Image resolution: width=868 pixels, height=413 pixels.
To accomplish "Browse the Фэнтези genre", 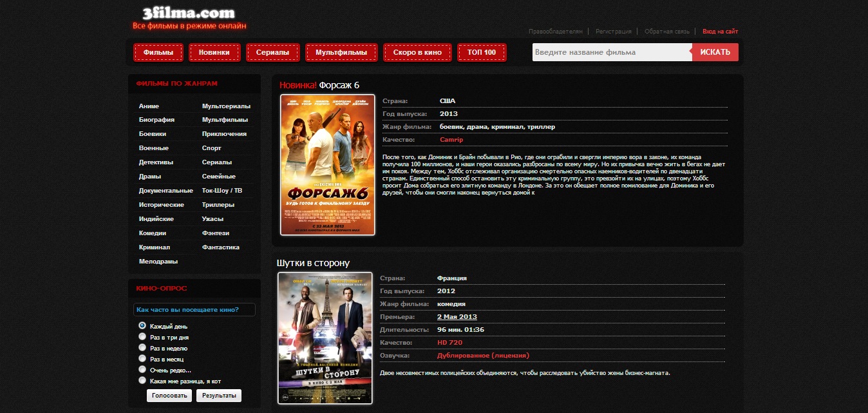I will click(x=216, y=233).
